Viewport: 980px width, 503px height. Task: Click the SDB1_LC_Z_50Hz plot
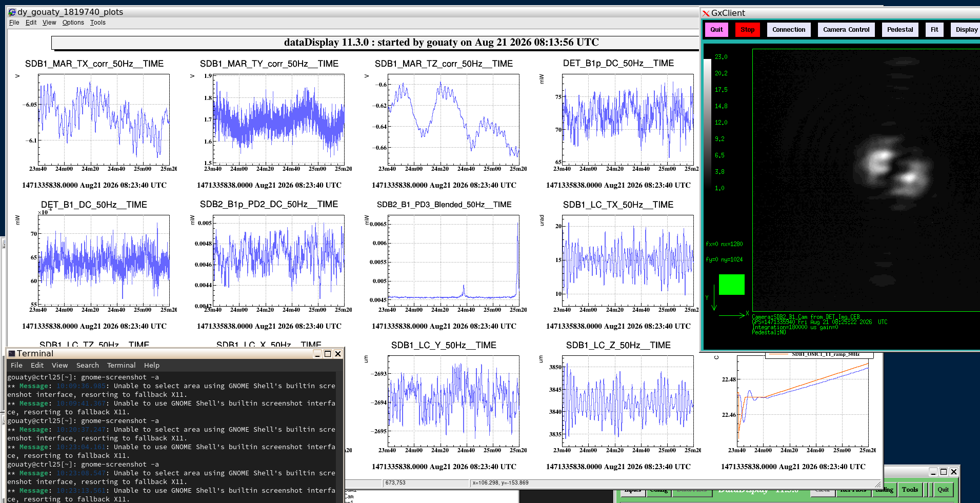click(x=628, y=400)
